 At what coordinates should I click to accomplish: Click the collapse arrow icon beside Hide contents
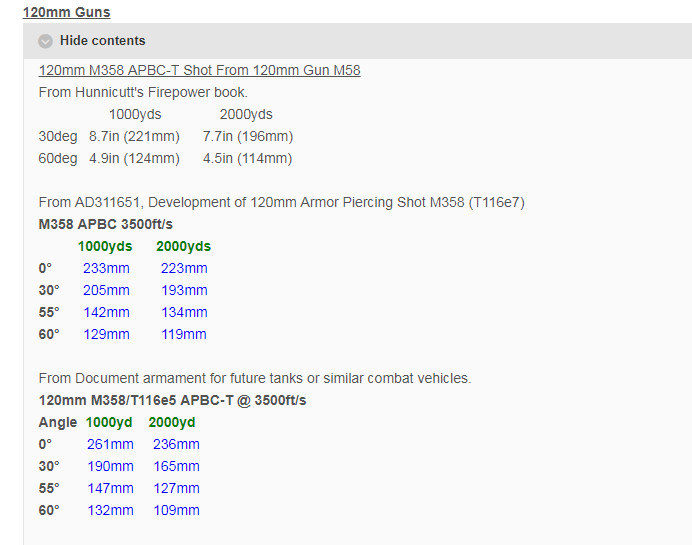pyautogui.click(x=45, y=41)
